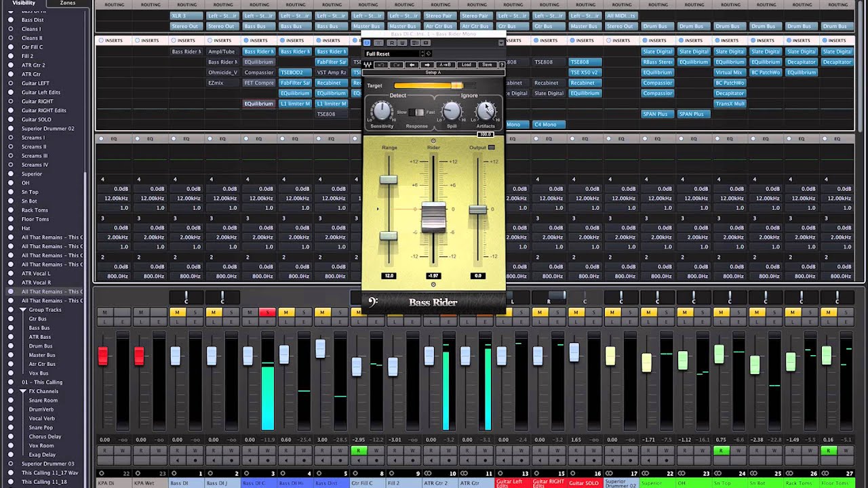Click the mono indicator circle on Bass DI channel
The image size is (868, 488).
point(174,473)
